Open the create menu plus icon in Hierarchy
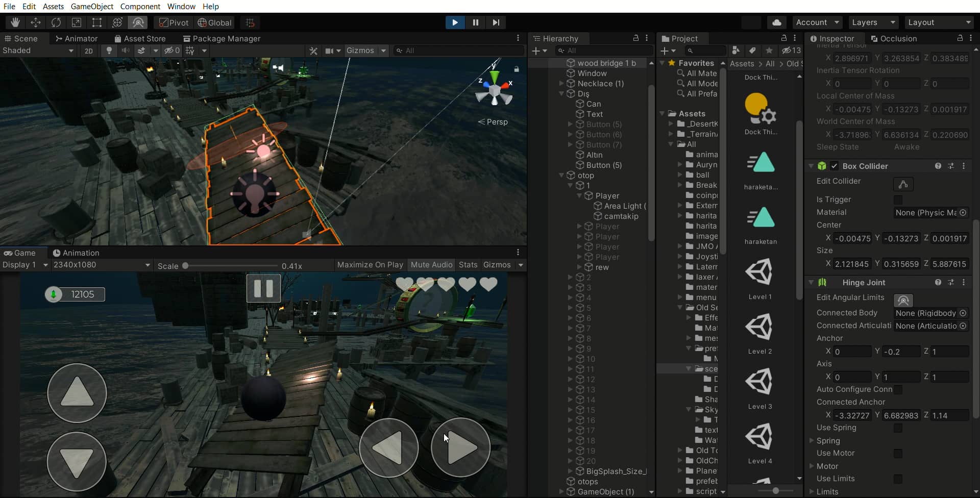The image size is (980, 498). tap(537, 51)
